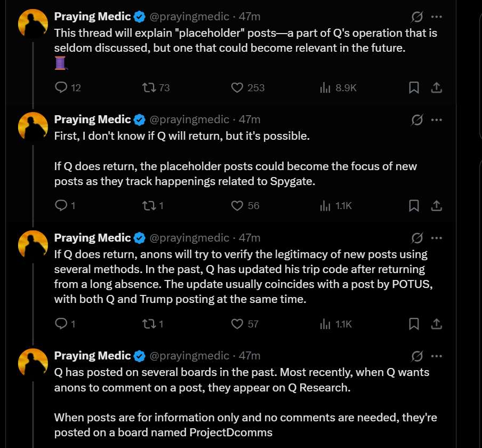The height and width of the screenshot is (448, 482).
Task: Reply to the "placeholder" posts thread tweet
Action: click(x=61, y=87)
